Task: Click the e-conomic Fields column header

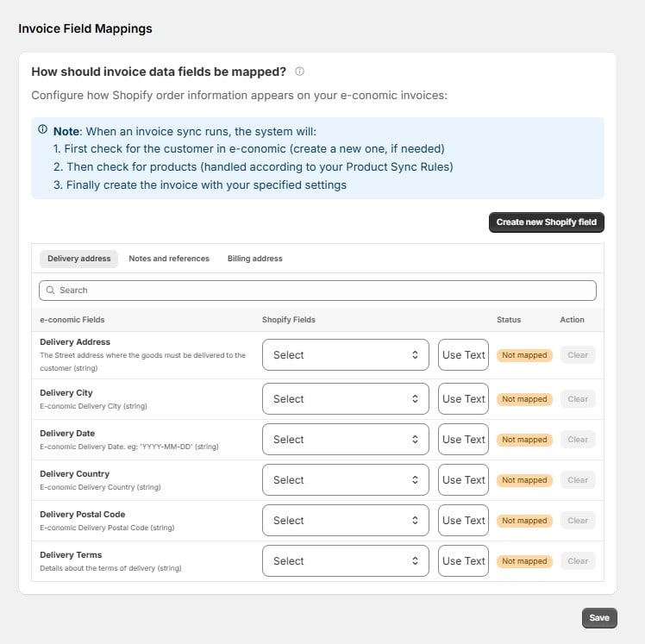Action: pyautogui.click(x=72, y=320)
